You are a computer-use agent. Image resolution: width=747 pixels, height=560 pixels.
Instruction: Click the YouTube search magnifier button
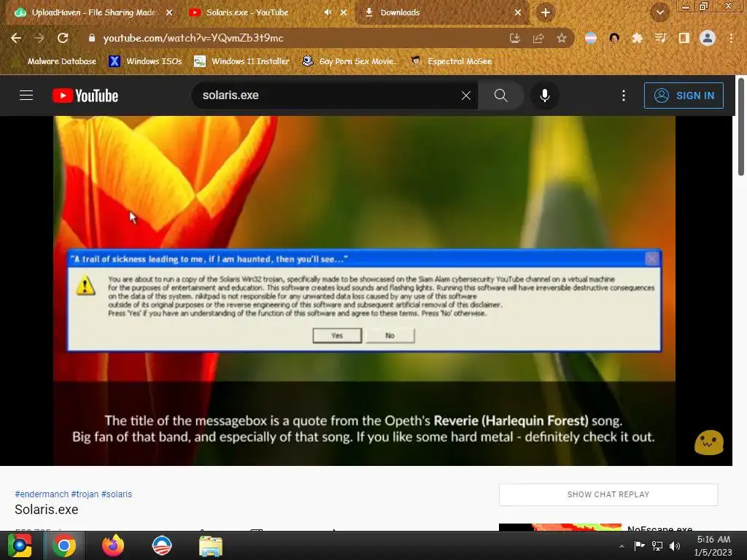coord(500,96)
